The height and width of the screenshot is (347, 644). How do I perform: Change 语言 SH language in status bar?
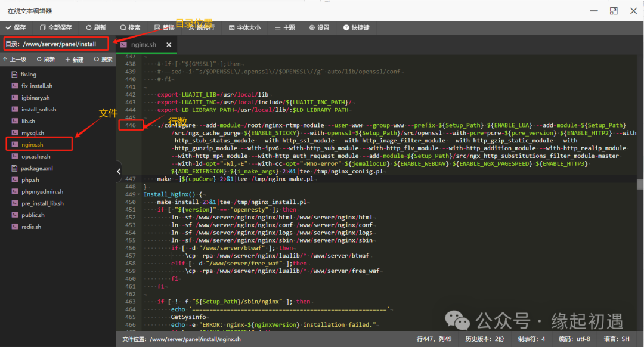click(x=617, y=339)
